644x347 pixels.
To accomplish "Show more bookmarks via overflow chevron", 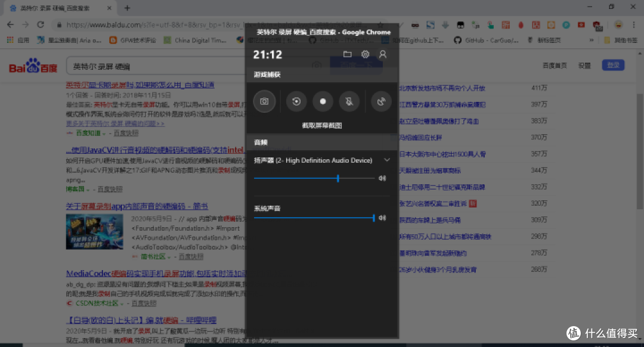I will click(x=592, y=40).
